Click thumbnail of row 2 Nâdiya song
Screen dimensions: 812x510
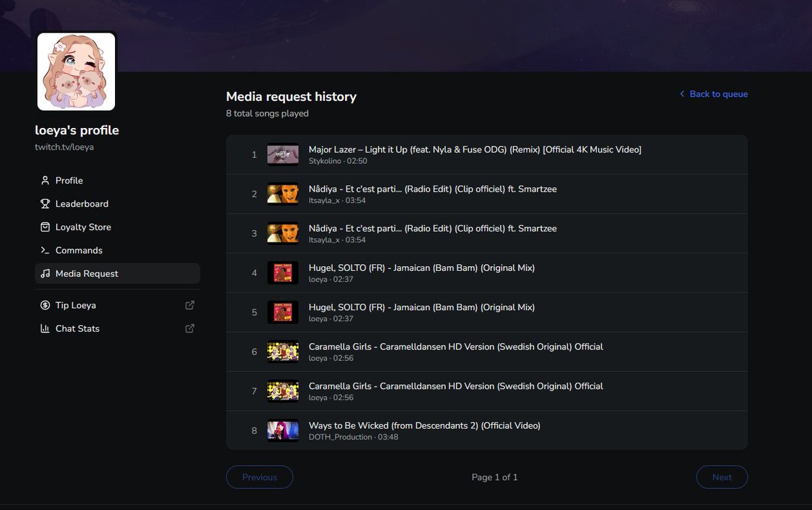[x=283, y=194]
